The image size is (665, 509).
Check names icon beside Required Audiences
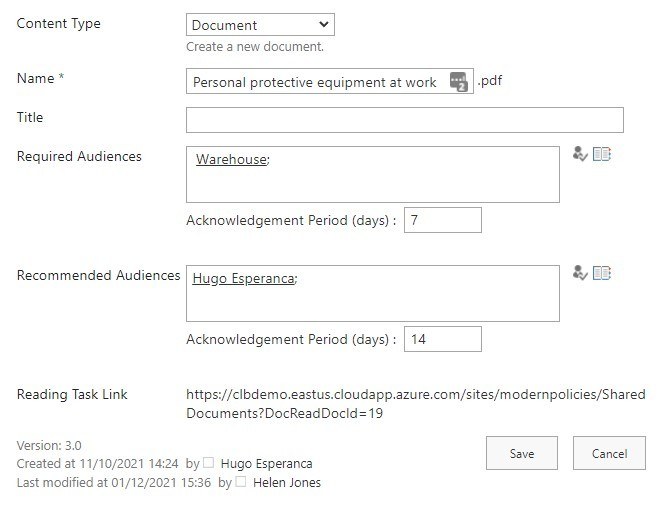click(579, 155)
